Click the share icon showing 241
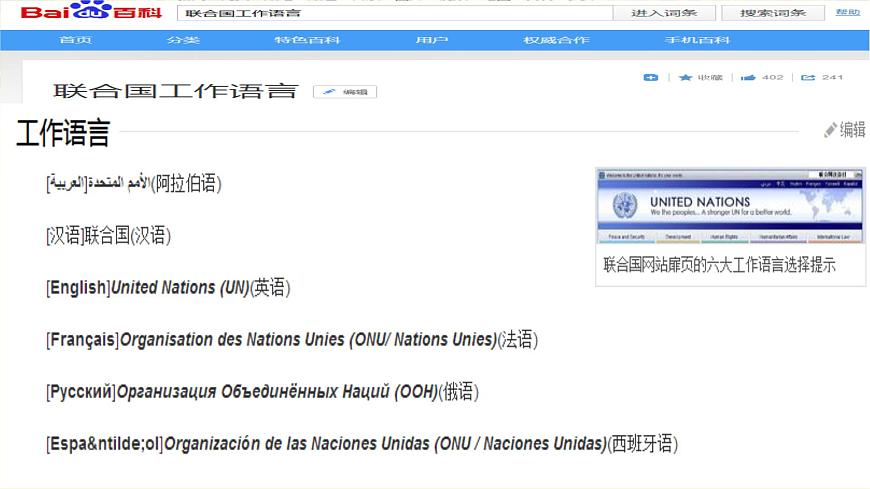 click(808, 78)
